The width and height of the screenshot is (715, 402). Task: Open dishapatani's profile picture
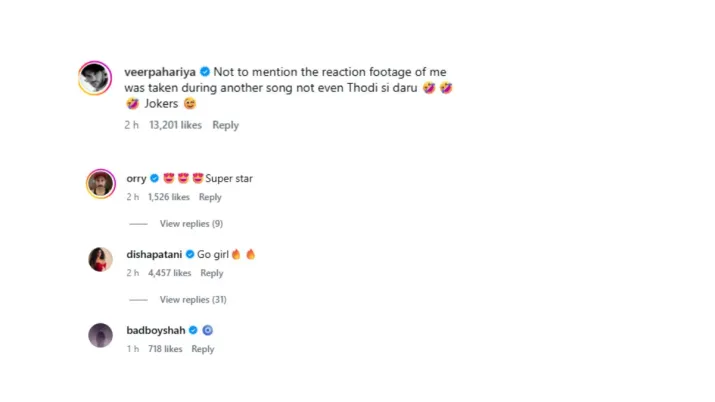click(100, 260)
